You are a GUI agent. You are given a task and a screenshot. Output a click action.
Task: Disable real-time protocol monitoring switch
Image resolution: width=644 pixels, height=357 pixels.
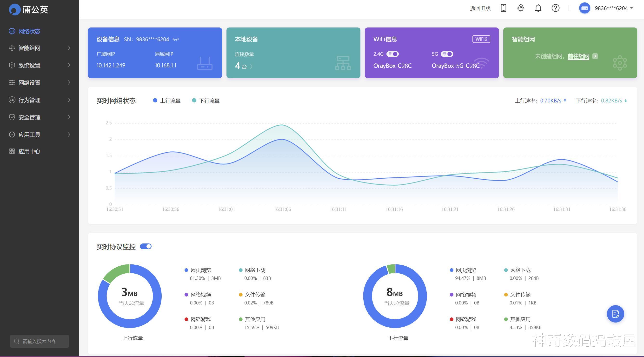146,246
